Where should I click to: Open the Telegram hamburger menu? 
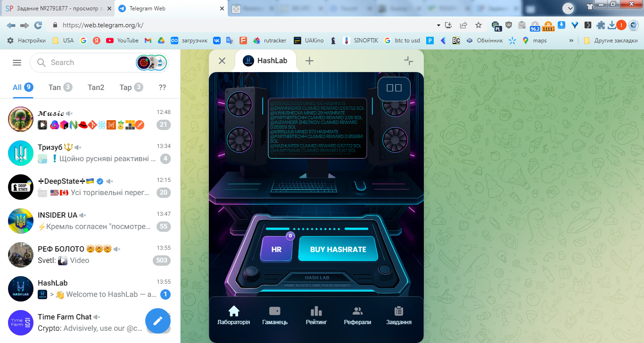click(17, 63)
